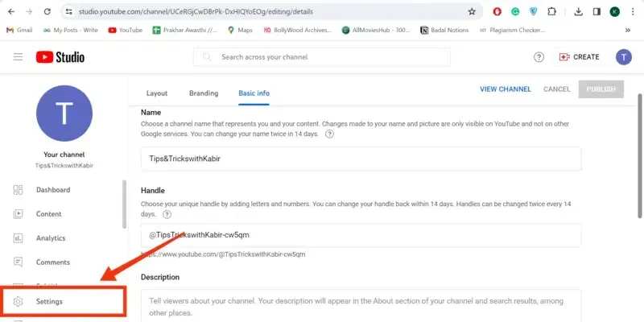Click the help icon beside Name description
This screenshot has height=322, width=644.
(x=329, y=134)
